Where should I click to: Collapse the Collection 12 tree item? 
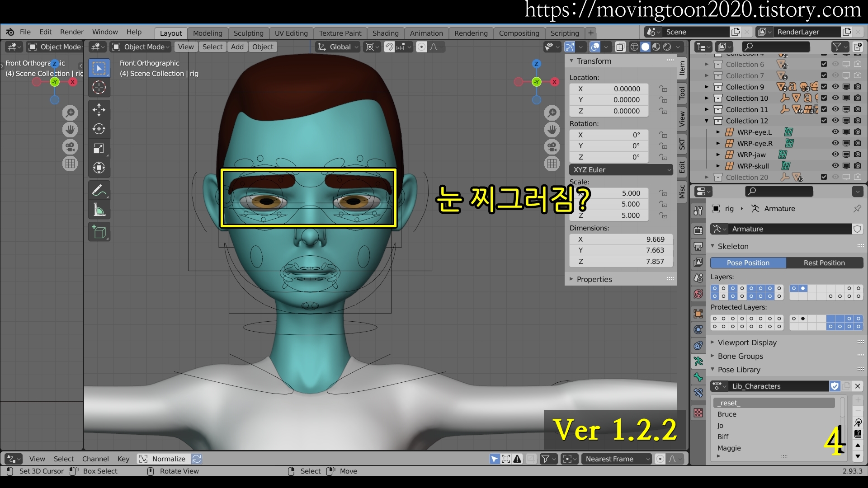[x=707, y=121]
